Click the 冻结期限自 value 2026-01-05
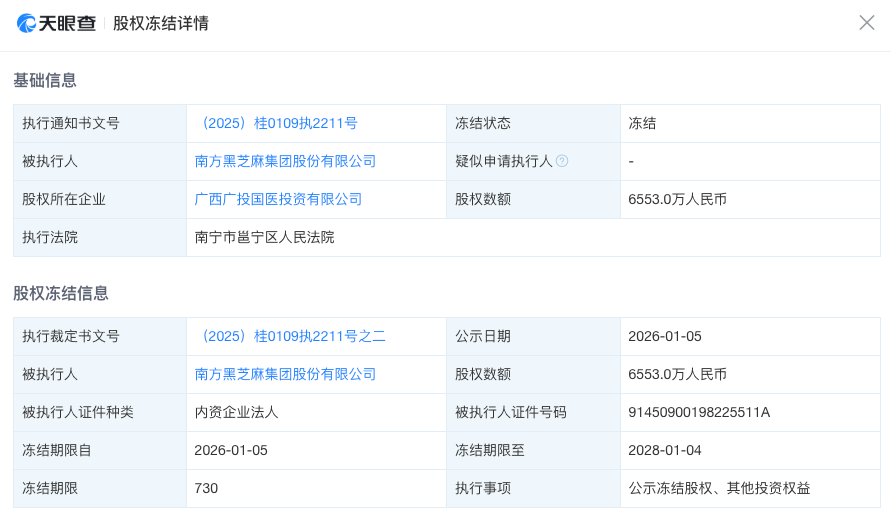The height and width of the screenshot is (518, 891). 231,450
